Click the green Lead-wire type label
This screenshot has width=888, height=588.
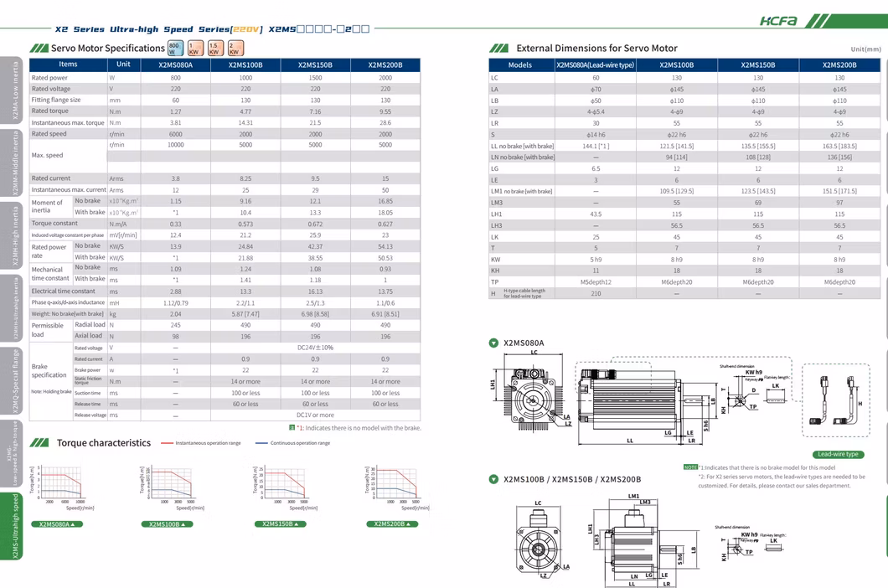coord(839,454)
